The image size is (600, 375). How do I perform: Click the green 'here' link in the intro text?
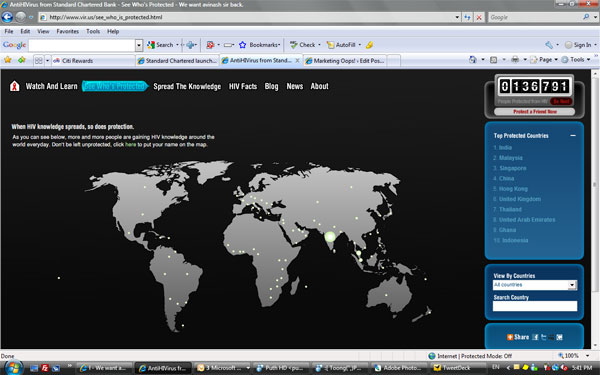(130, 145)
